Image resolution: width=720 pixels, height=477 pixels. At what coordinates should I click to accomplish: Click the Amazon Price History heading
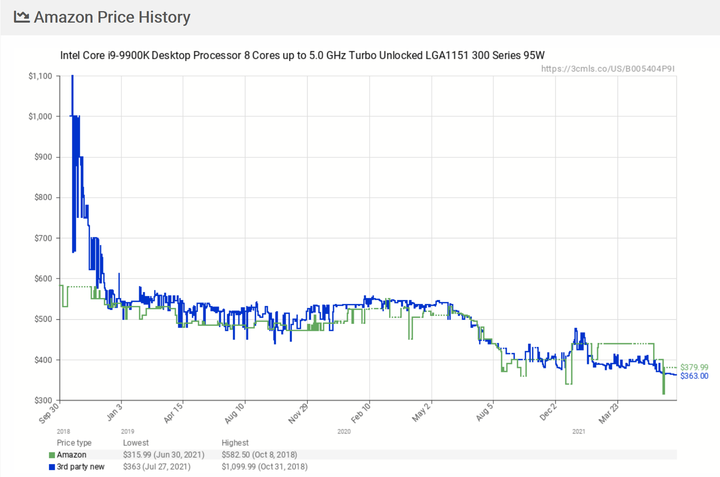click(x=112, y=17)
